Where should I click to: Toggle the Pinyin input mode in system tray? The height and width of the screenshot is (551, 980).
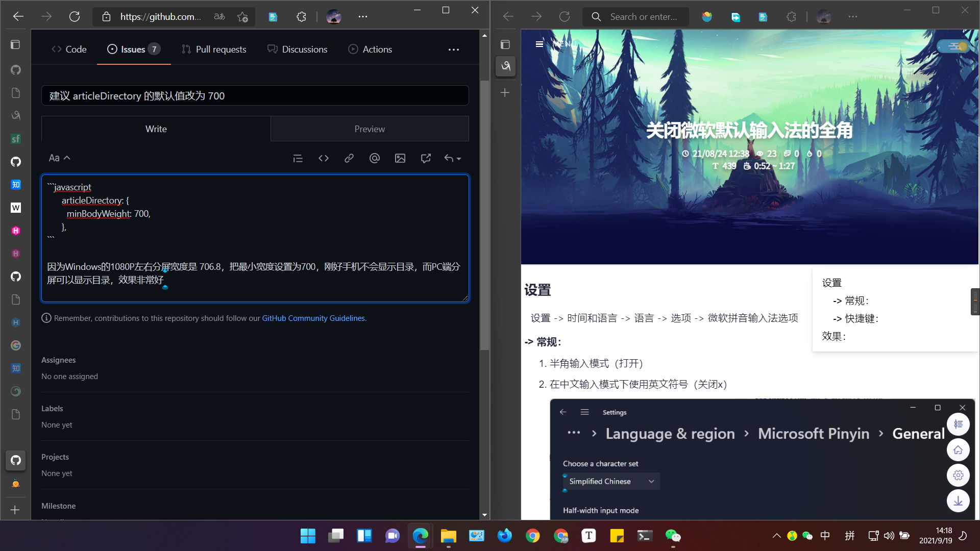click(x=850, y=536)
